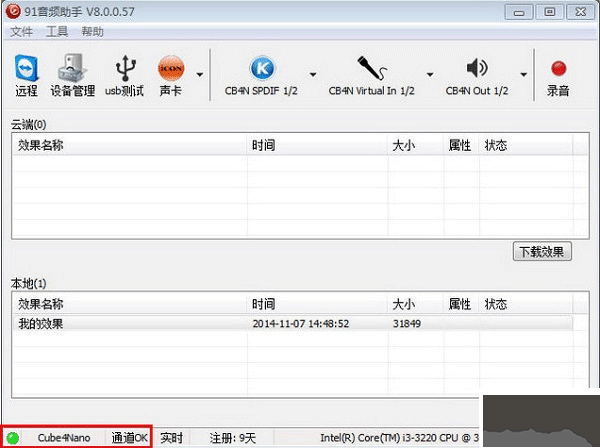600x448 pixels.
Task: Click the 91音频助手 title bar app icon
Action: tap(13, 11)
